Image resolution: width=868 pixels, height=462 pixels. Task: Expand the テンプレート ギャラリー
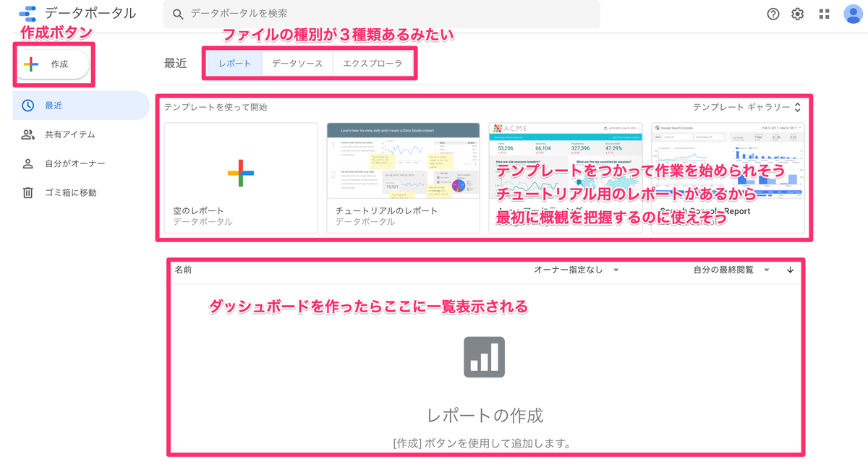(746, 107)
